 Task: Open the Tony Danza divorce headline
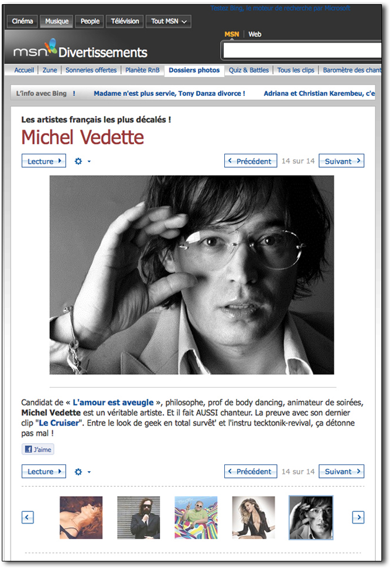[170, 94]
